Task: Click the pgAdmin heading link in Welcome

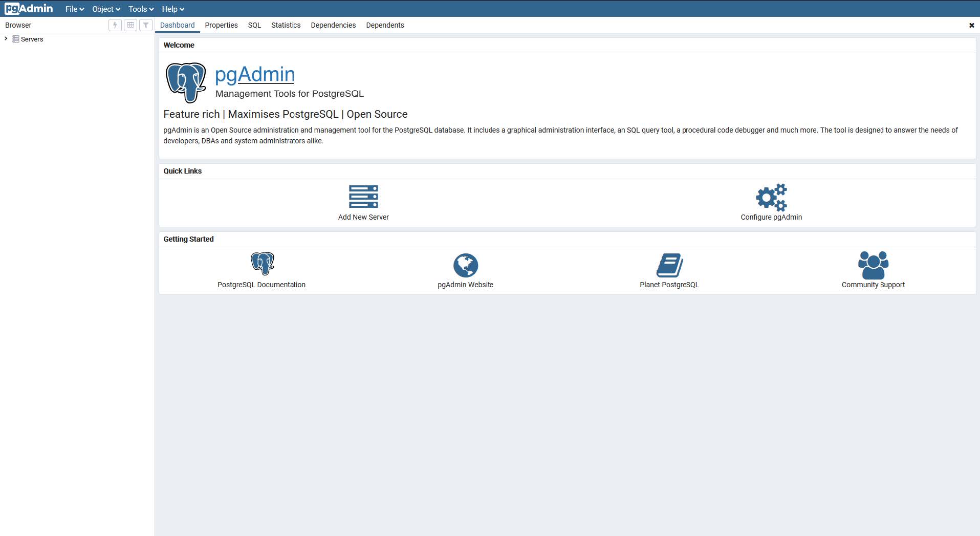Action: click(254, 75)
